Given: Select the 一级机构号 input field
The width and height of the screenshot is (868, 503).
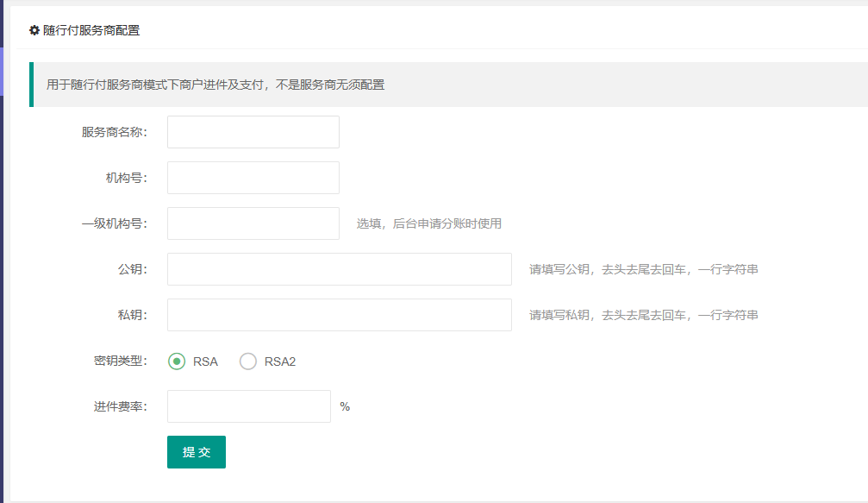Looking at the screenshot, I should coord(253,223).
